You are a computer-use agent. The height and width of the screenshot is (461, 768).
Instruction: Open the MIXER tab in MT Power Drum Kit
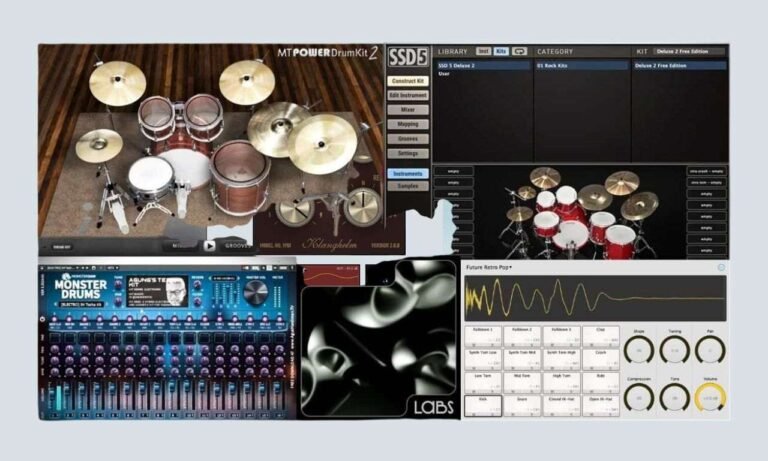[x=182, y=246]
